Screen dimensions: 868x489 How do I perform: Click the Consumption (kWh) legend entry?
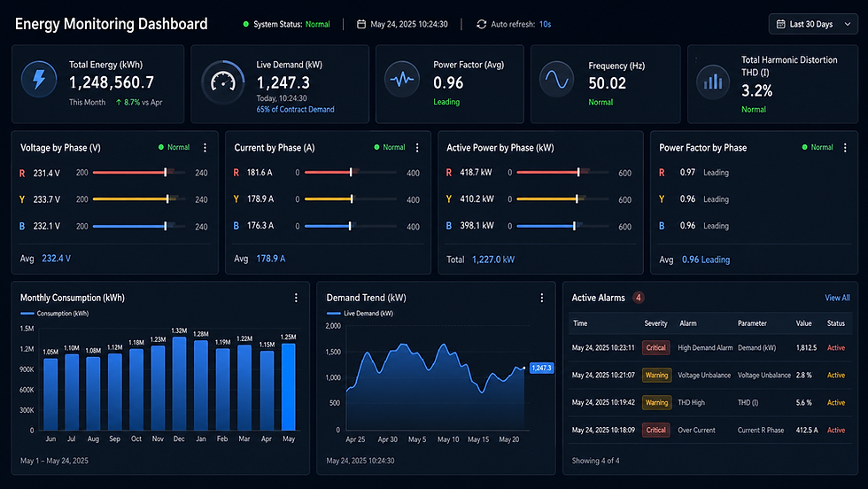[54, 314]
